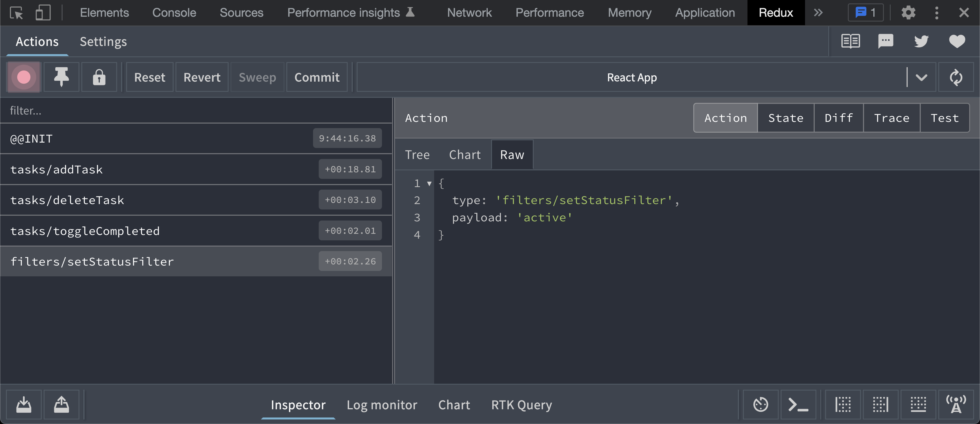
Task: Click the filter actions input field
Action: (196, 111)
